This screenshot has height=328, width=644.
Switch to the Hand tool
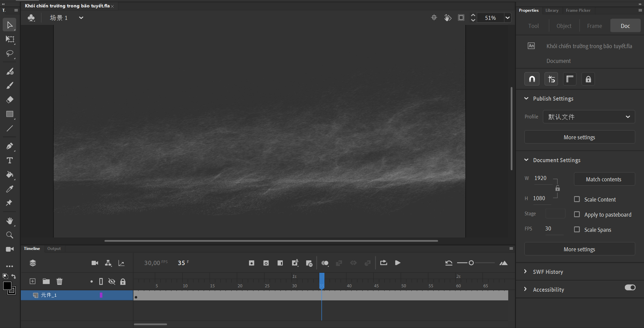pyautogui.click(x=10, y=221)
